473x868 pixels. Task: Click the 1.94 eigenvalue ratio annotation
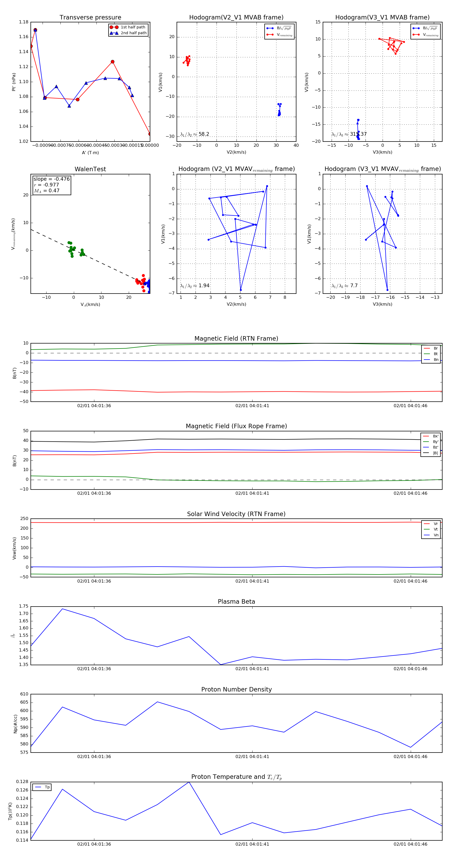pos(194,286)
